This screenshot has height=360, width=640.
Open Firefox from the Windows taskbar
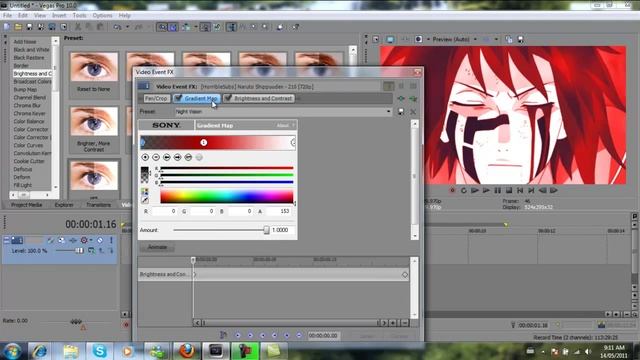pos(187,351)
